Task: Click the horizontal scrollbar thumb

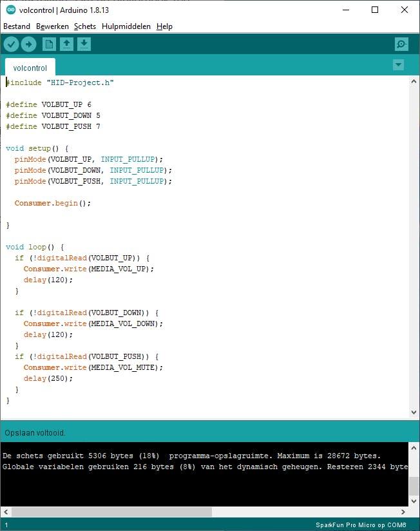Action: [111, 512]
